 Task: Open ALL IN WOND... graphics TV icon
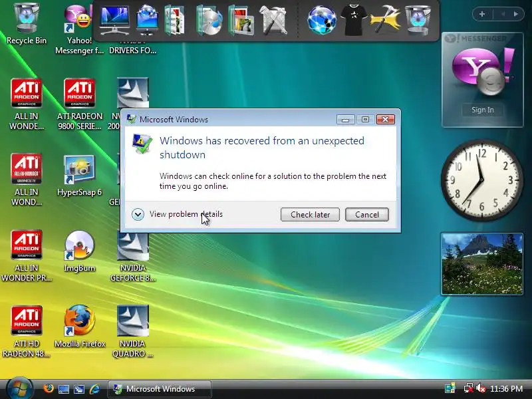click(x=26, y=180)
